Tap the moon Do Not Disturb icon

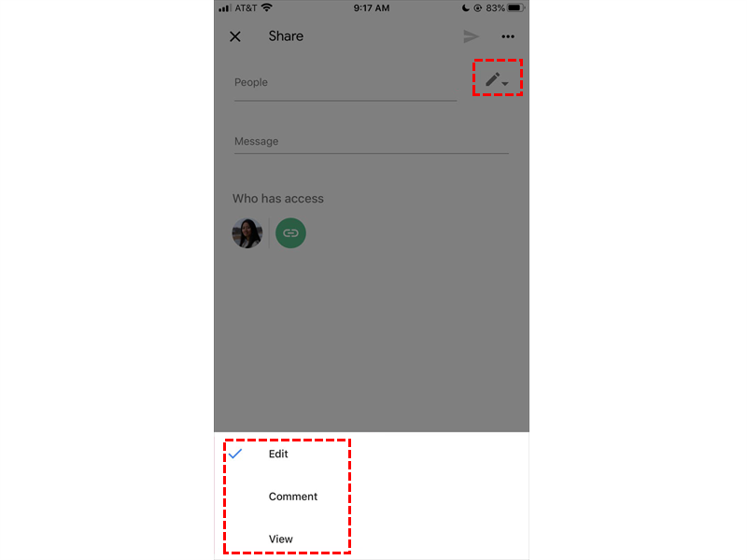[465, 7]
